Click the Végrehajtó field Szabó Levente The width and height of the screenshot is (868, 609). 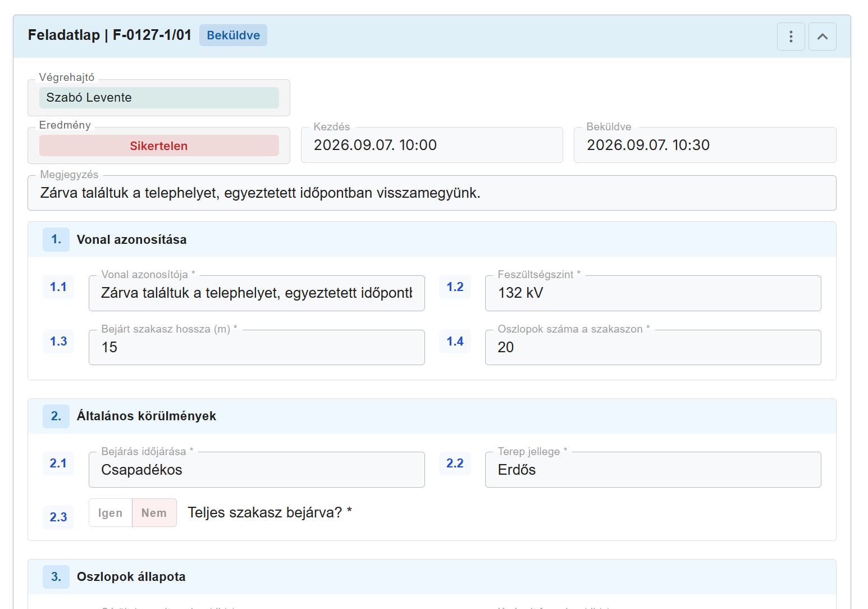pos(159,98)
